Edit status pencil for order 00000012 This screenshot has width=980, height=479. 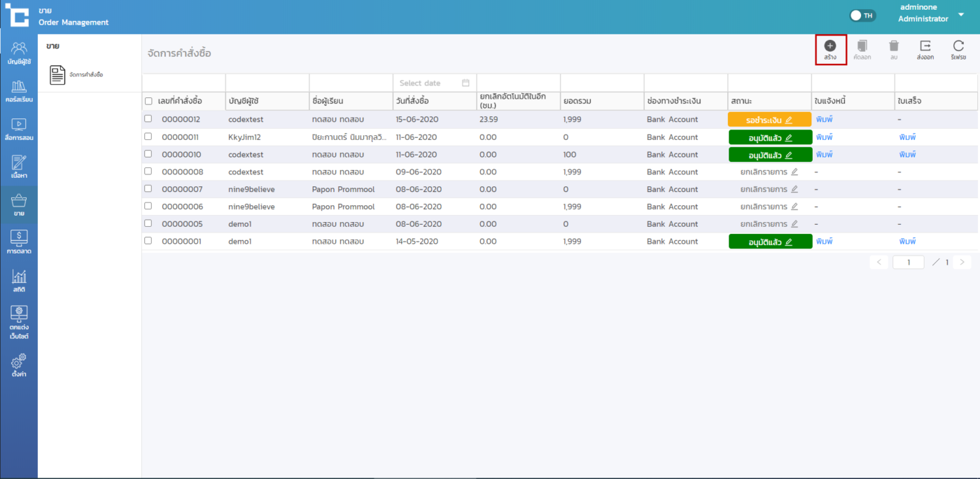pyautogui.click(x=789, y=120)
